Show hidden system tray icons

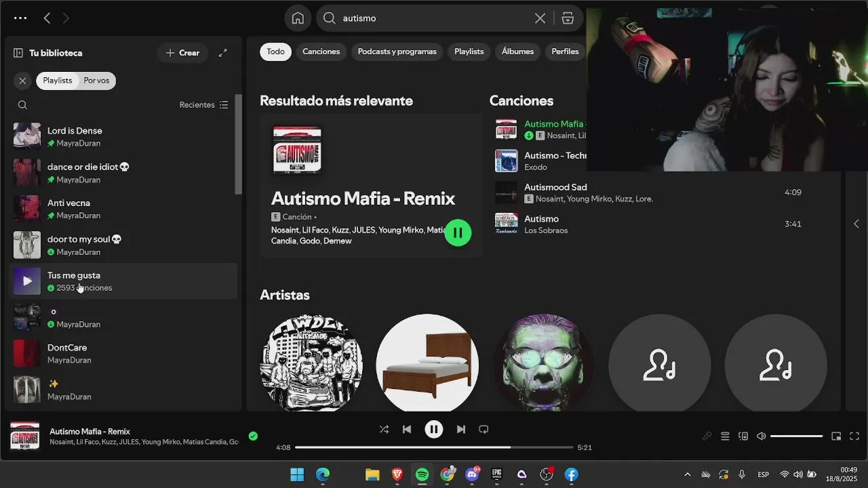coord(687,474)
